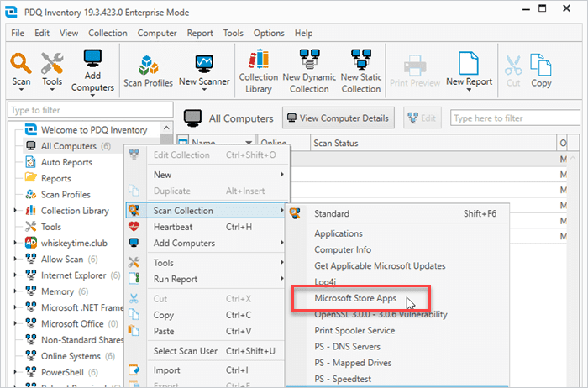Open the Collection menu in the menu bar
This screenshot has height=388, width=588.
pos(108,33)
